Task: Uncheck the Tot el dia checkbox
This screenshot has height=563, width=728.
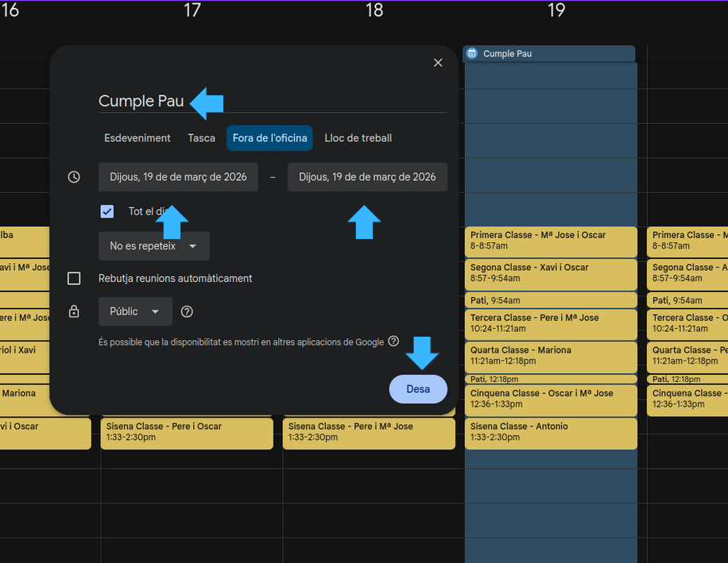Action: [x=107, y=212]
